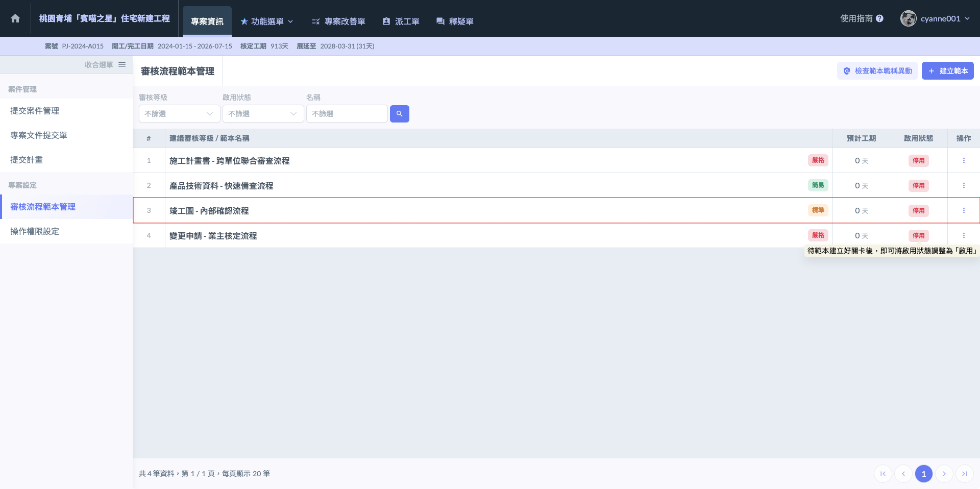
Task: Switch to the 專案資訊 tab
Action: (x=207, y=21)
